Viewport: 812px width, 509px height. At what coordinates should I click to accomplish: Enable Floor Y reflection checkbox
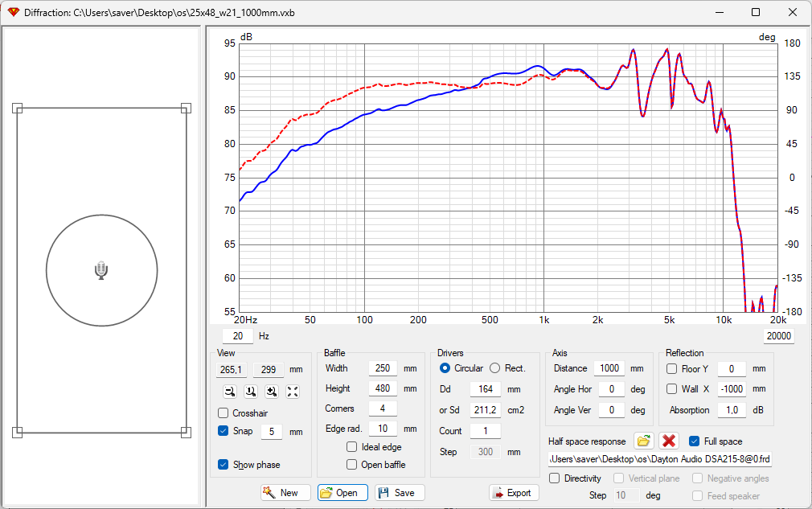pos(671,368)
